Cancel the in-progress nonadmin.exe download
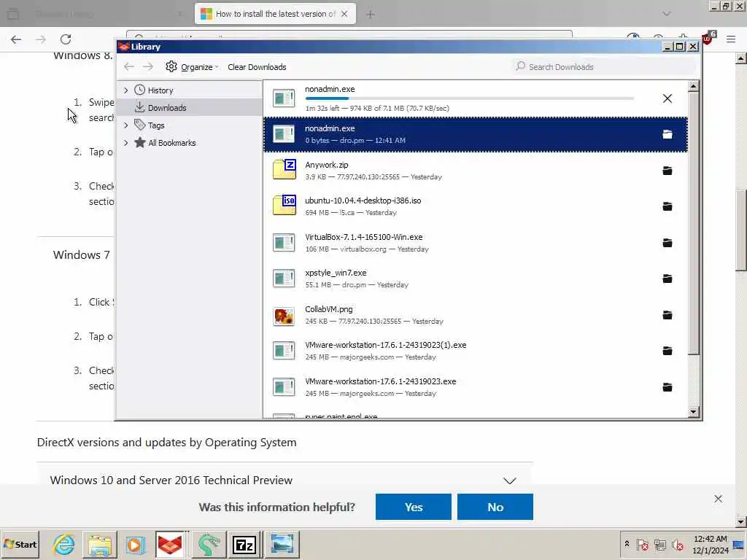The image size is (747, 560). click(x=667, y=98)
